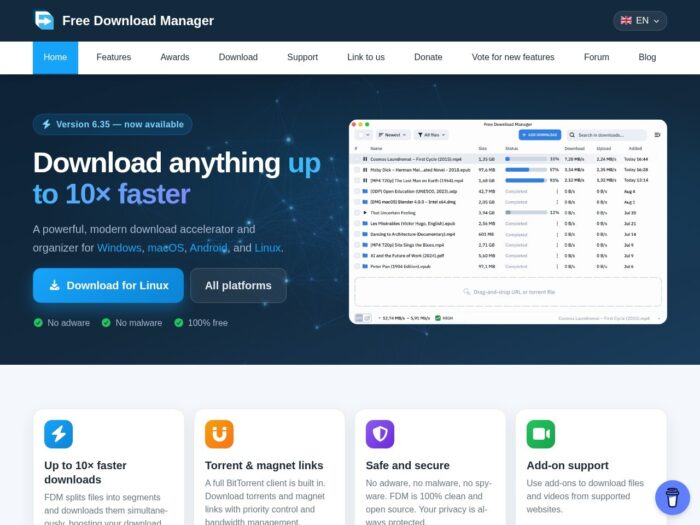Screen dimensions: 700x525
Task: Click the Search in downloads field in the preview
Action: 606,135
